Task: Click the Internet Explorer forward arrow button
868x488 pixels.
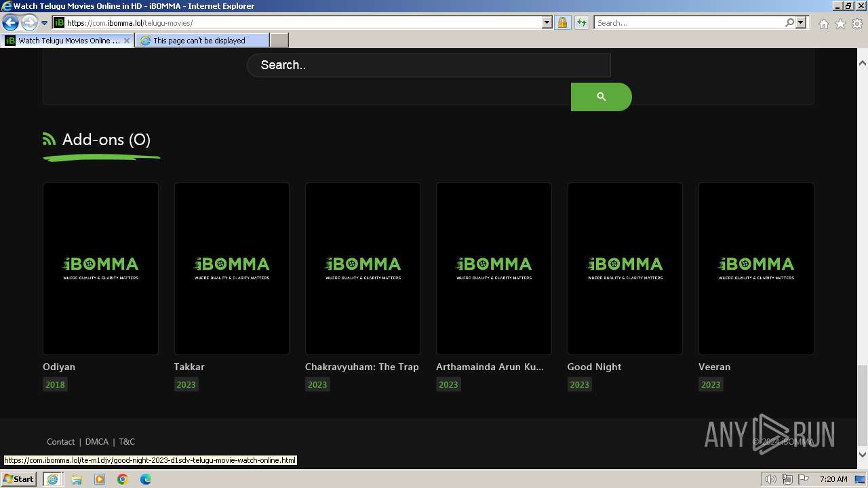Action: [x=29, y=23]
